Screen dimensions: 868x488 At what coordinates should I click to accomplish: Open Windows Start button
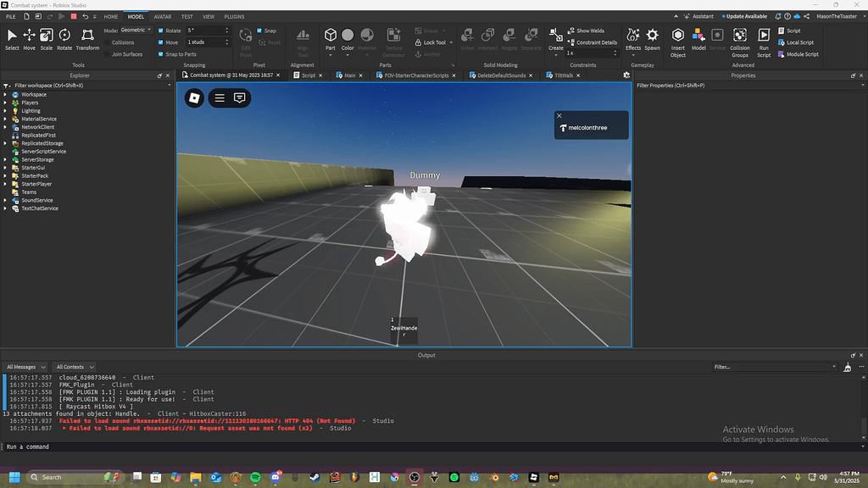tap(14, 477)
